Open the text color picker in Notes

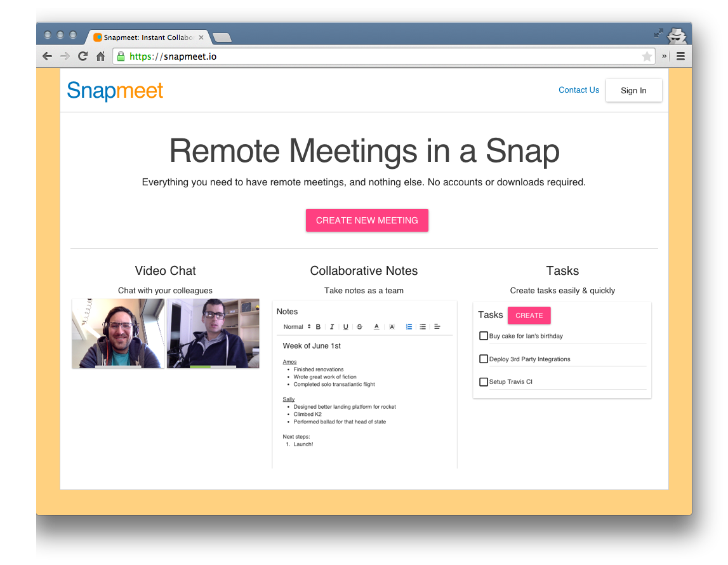pos(376,327)
